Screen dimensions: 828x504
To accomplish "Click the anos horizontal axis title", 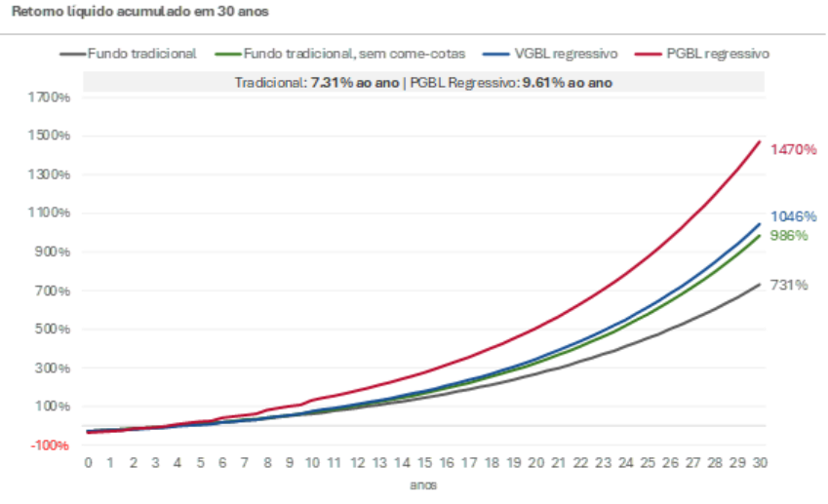I will [x=424, y=483].
